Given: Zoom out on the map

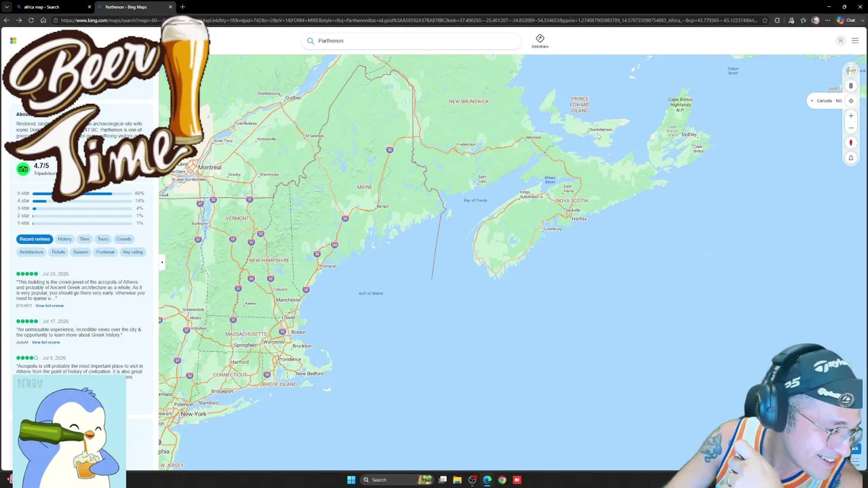Looking at the screenshot, I should [851, 128].
